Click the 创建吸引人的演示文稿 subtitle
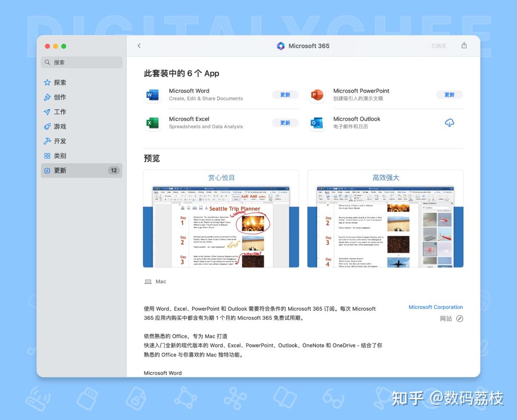Screen dimensions: 517x420 358,99
